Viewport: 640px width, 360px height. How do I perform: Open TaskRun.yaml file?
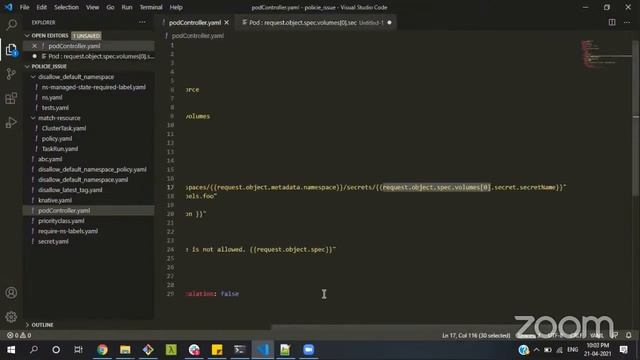(x=60, y=149)
